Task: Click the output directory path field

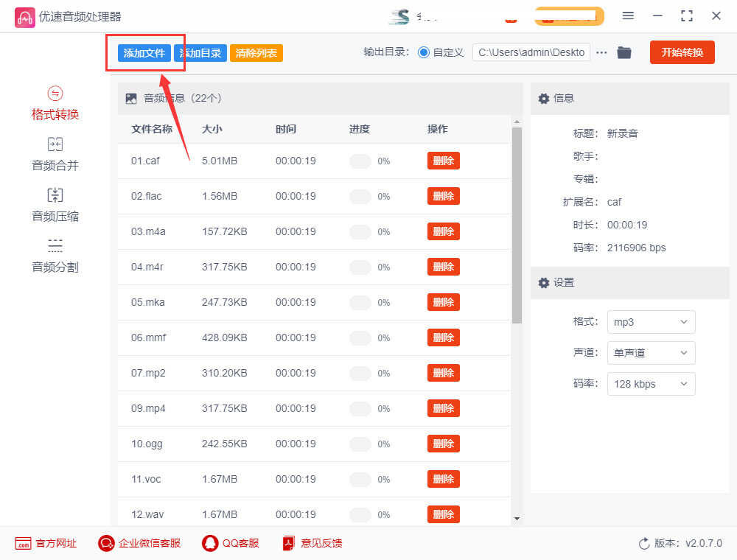Action: coord(531,52)
